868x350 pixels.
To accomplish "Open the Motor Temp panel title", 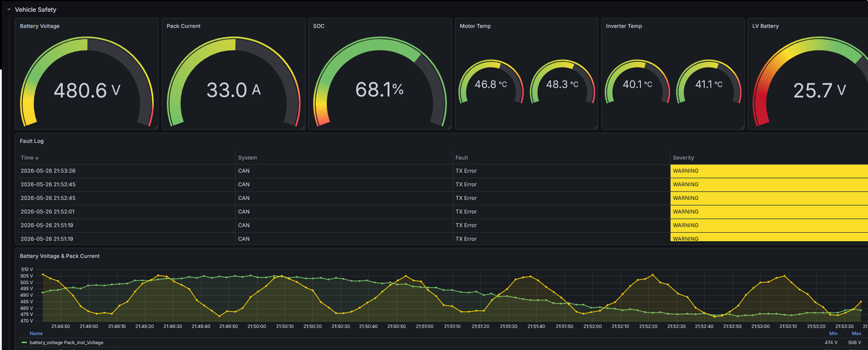I will (475, 26).
